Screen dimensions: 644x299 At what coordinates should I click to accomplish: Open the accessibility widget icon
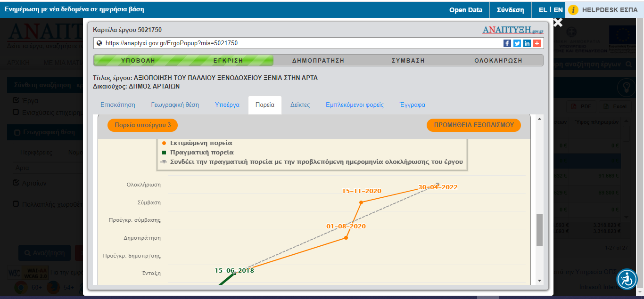(x=627, y=279)
